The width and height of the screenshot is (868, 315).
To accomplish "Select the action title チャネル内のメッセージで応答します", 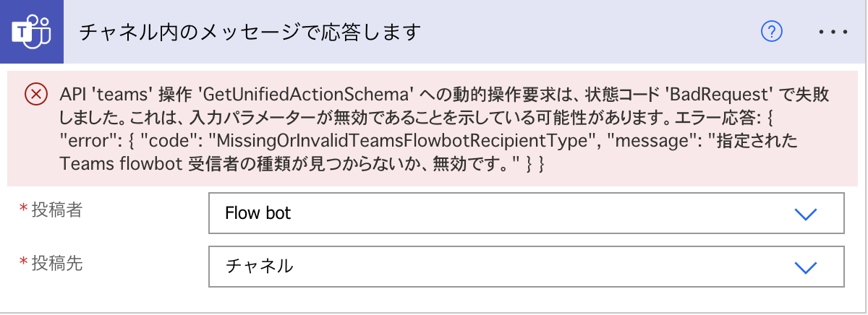I will [250, 32].
